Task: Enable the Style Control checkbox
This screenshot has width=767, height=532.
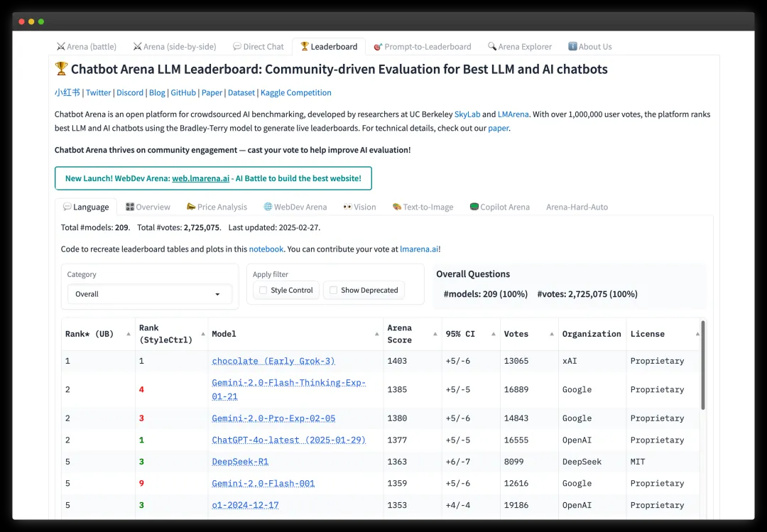Action: [263, 291]
